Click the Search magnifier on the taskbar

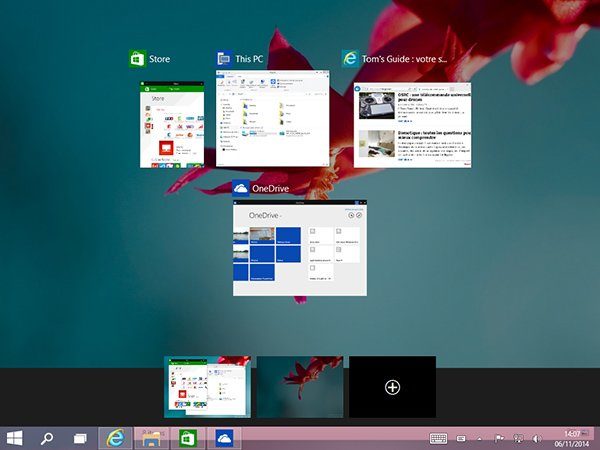coord(47,438)
